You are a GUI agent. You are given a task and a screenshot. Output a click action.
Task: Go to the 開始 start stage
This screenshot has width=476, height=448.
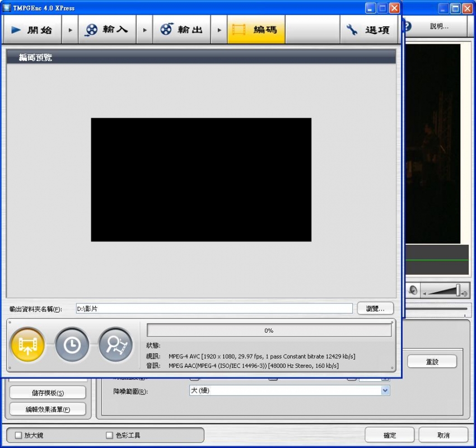(x=32, y=30)
